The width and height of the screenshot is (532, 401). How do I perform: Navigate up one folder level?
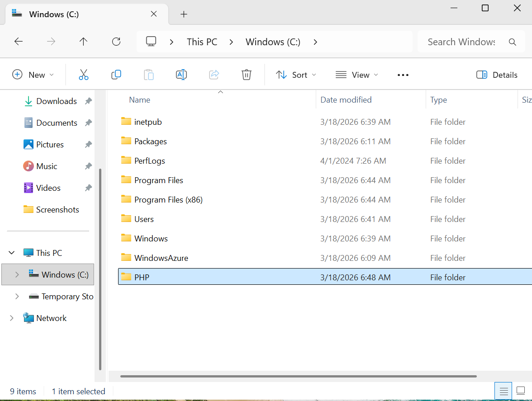coord(83,42)
